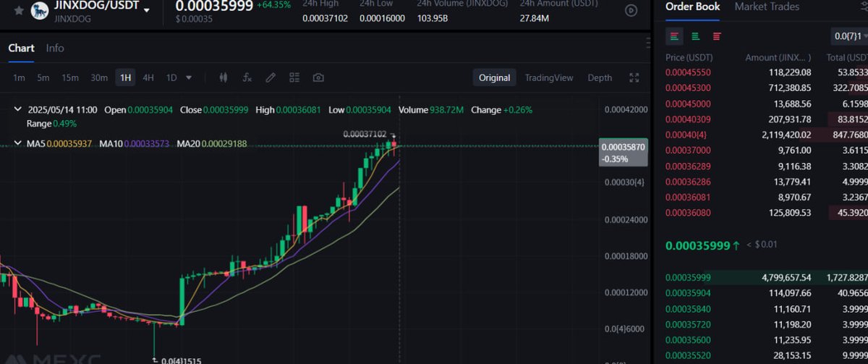
Task: Select ask price 0.00037000
Action: click(688, 150)
